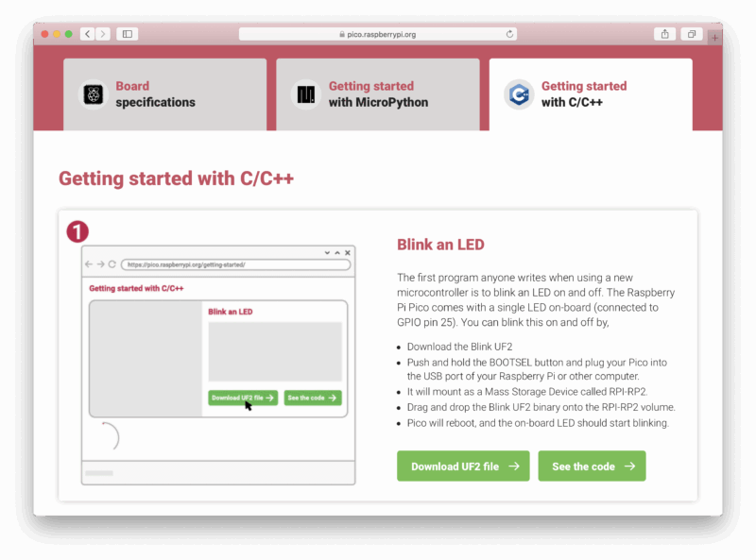Click the back navigation arrow
This screenshot has width=756, height=560.
coord(86,33)
